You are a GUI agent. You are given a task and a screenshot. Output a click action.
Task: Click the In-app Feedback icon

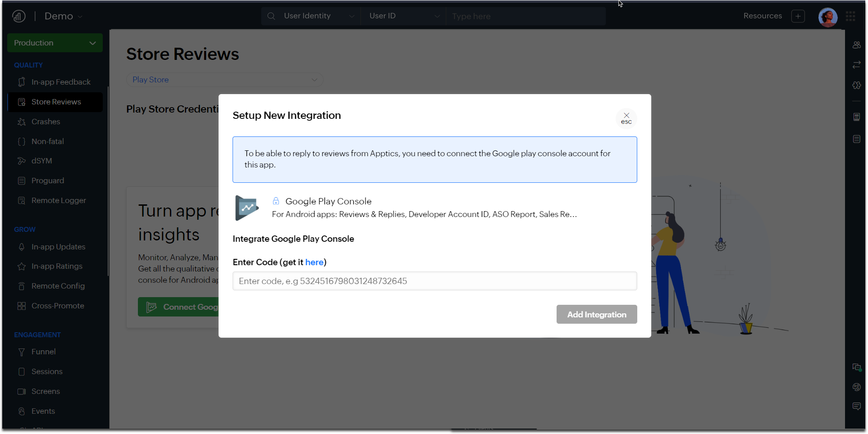tap(21, 82)
